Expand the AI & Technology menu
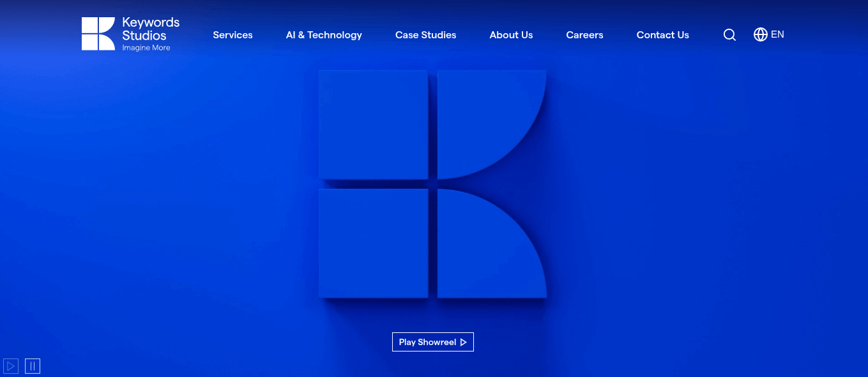Image resolution: width=868 pixels, height=377 pixels. tap(324, 35)
